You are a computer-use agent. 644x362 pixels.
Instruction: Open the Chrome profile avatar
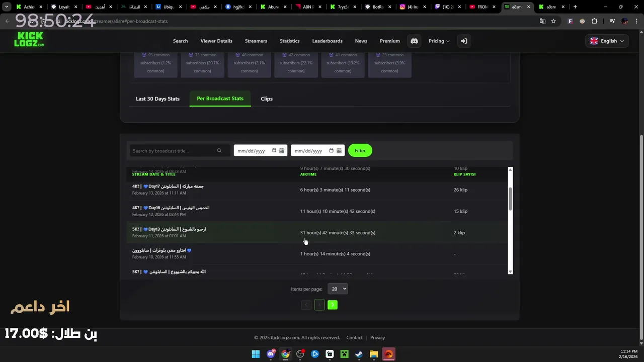pos(625,21)
